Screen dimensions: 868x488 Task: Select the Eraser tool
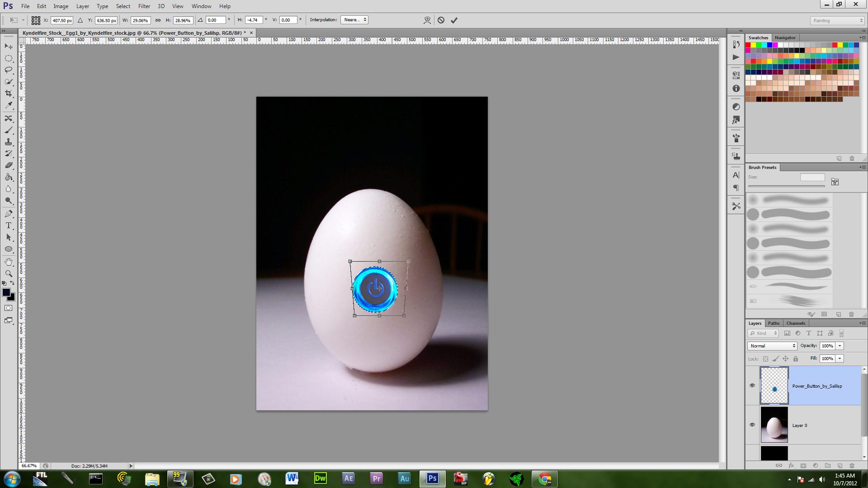pos(9,165)
